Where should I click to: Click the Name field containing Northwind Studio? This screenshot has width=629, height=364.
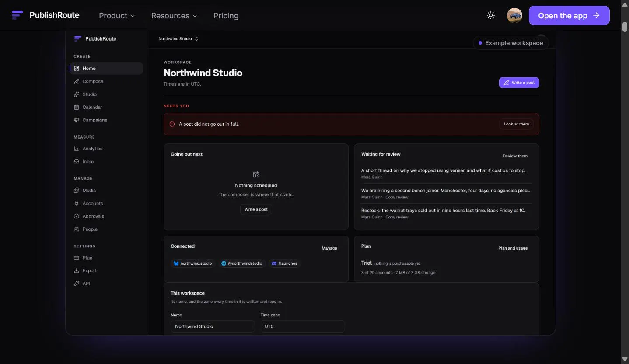point(213,326)
